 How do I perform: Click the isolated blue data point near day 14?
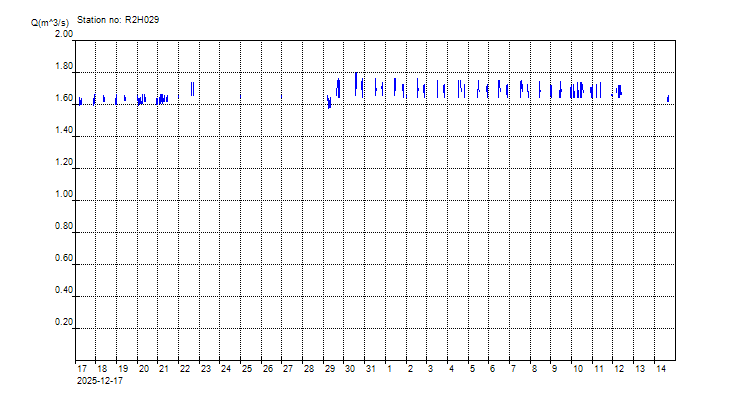click(668, 98)
